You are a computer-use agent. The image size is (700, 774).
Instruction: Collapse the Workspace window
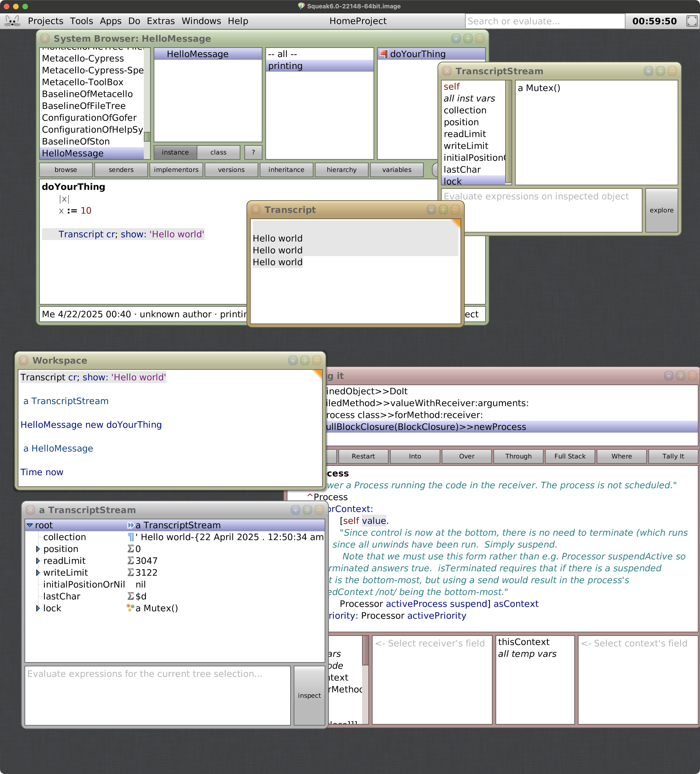coord(317,360)
